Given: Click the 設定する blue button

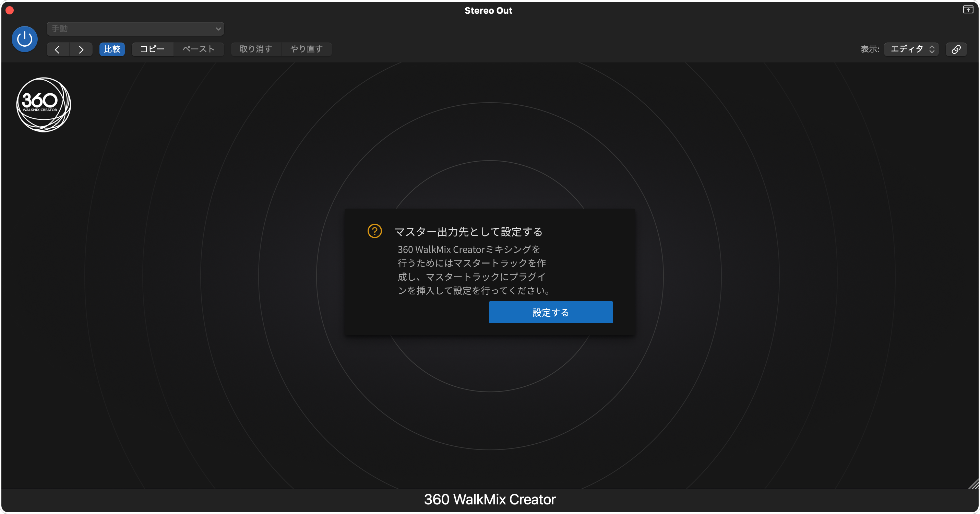Looking at the screenshot, I should (x=550, y=312).
